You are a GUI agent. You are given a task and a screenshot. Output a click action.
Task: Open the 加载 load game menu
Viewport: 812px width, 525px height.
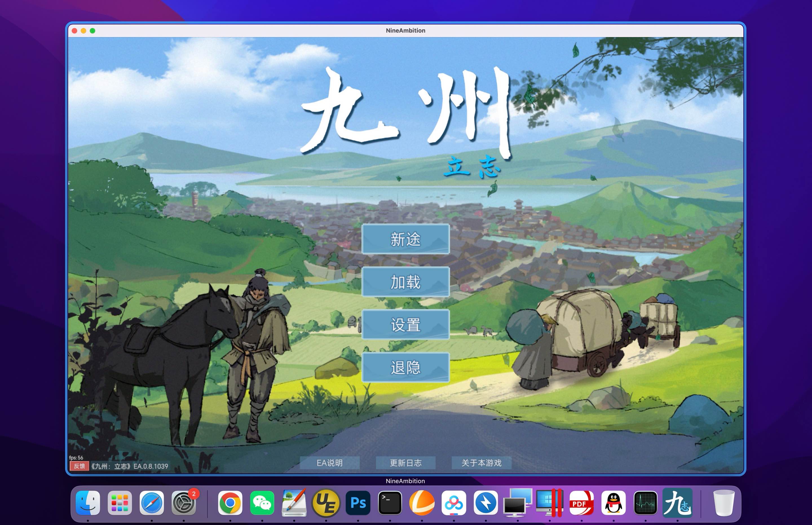(405, 282)
